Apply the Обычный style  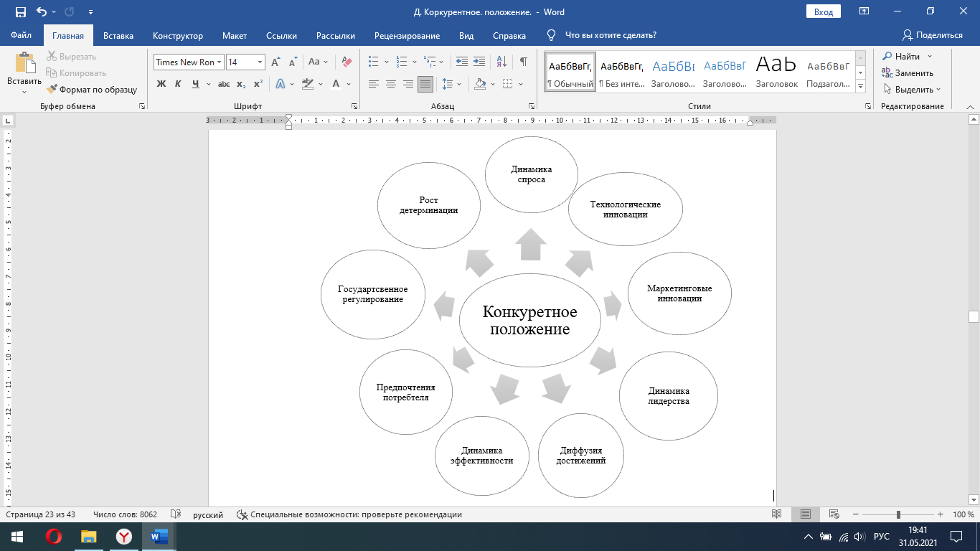pyautogui.click(x=570, y=72)
